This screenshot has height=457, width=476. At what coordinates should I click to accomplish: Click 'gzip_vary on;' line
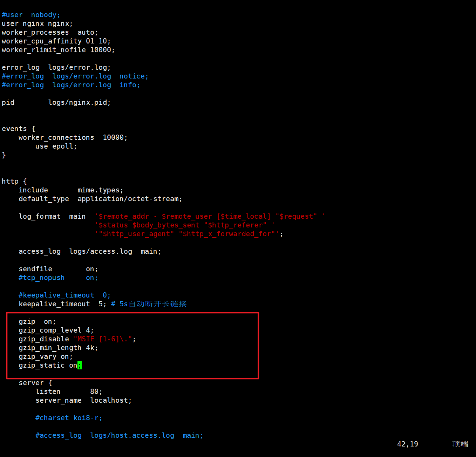point(46,357)
